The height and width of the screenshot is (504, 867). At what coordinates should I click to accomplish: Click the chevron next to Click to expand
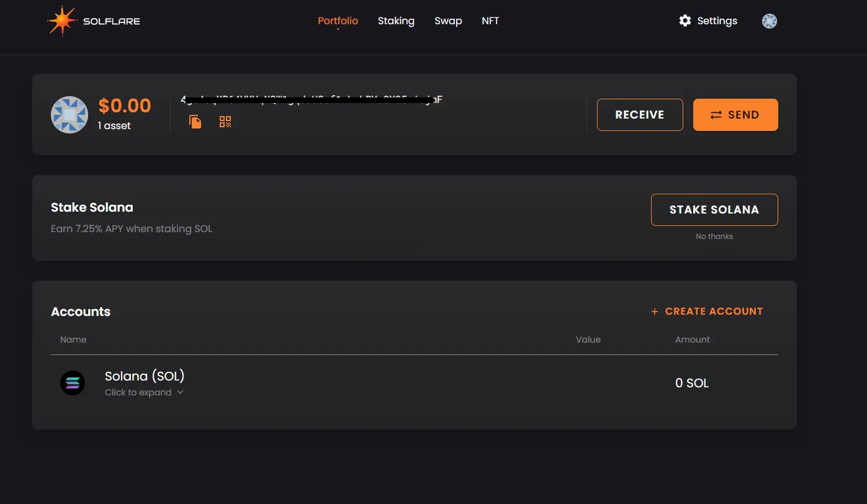pos(181,392)
